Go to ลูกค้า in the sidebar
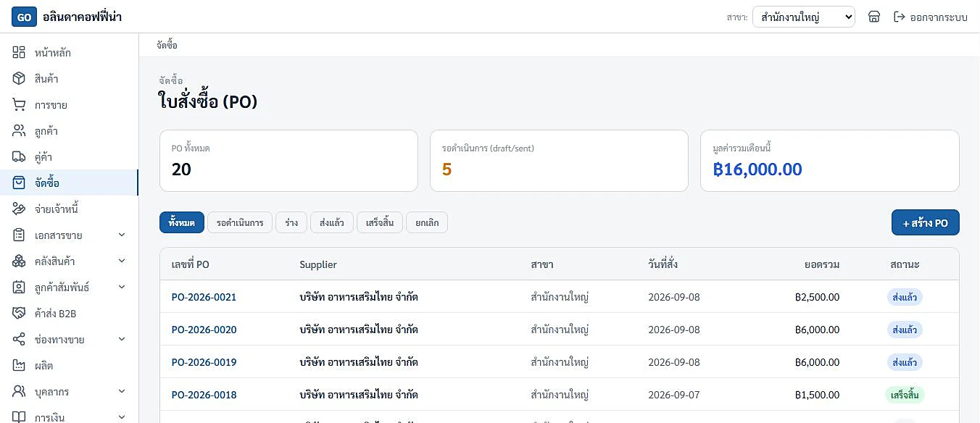This screenshot has height=423, width=980. click(69, 131)
